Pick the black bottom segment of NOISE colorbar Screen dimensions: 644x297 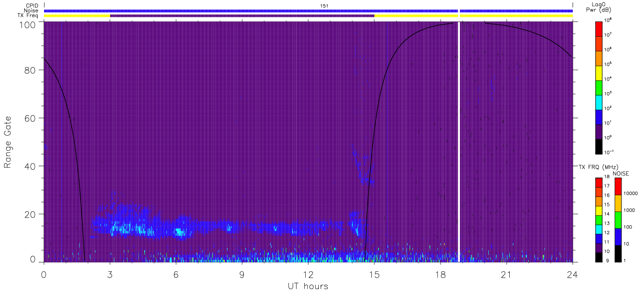(x=618, y=254)
